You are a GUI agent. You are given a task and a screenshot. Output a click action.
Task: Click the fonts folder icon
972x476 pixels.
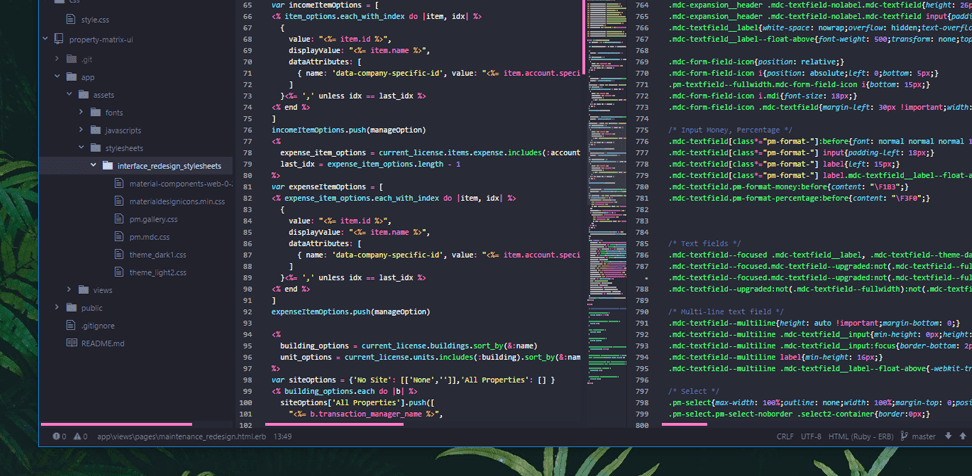95,113
